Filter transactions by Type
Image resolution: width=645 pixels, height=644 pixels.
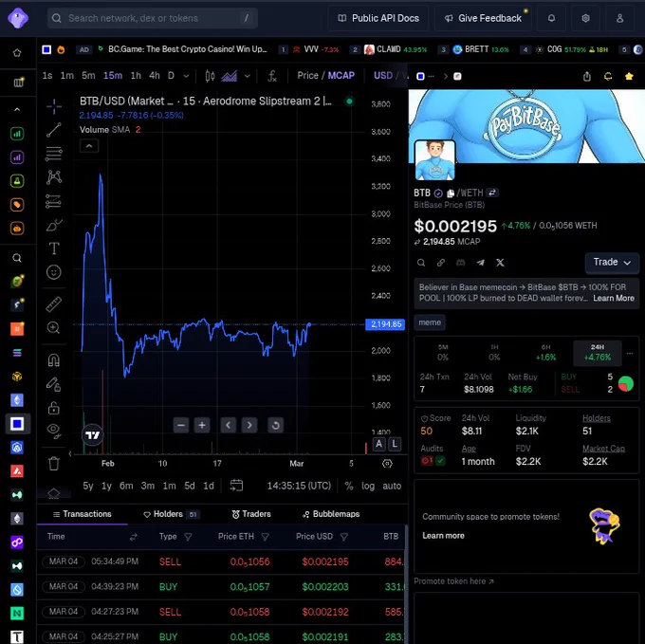click(x=188, y=537)
